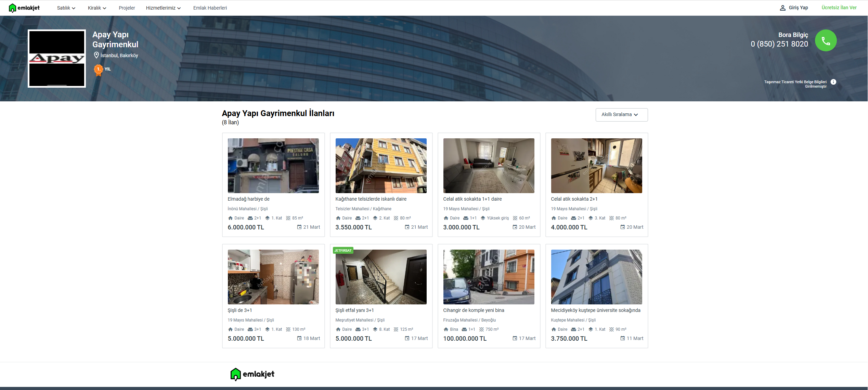The image size is (868, 390).
Task: Click the location pin near İstanbul, Bakırköy
Action: point(96,55)
